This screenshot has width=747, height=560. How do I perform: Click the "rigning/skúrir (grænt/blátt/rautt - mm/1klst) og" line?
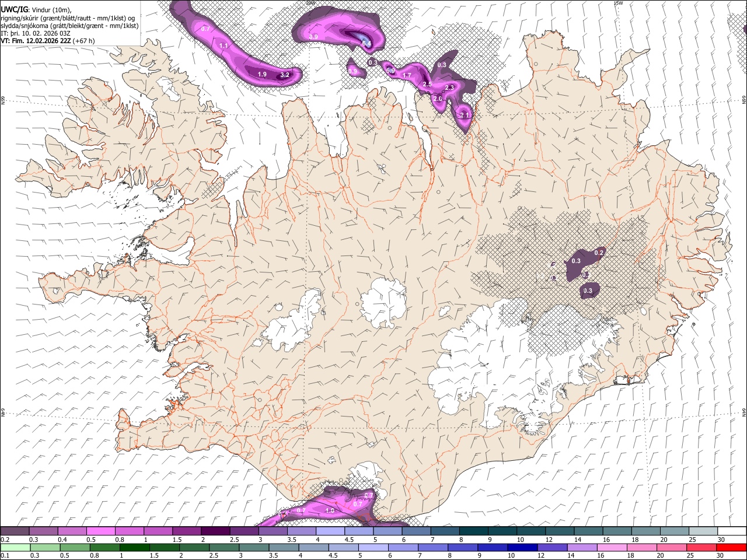[x=68, y=17]
